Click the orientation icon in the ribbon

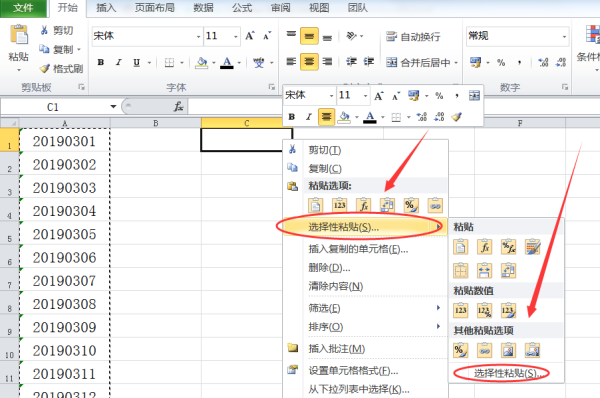351,36
